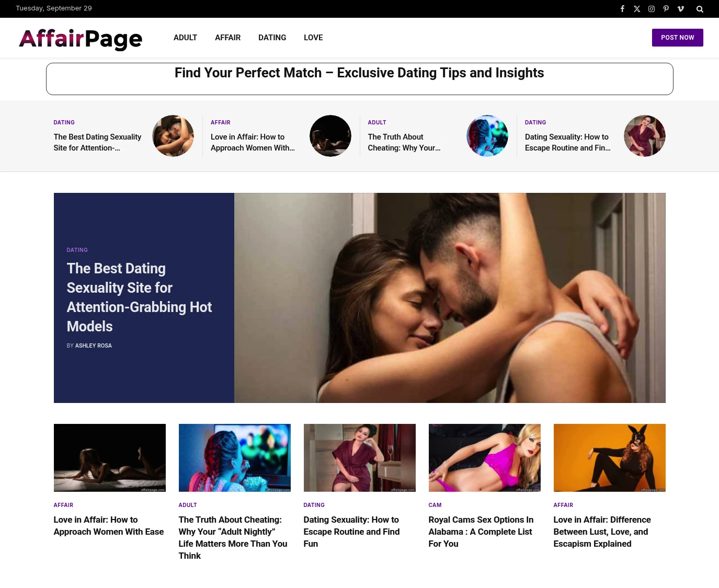Click ADULT category label above 'Truth About Cheating' card

[x=188, y=505]
